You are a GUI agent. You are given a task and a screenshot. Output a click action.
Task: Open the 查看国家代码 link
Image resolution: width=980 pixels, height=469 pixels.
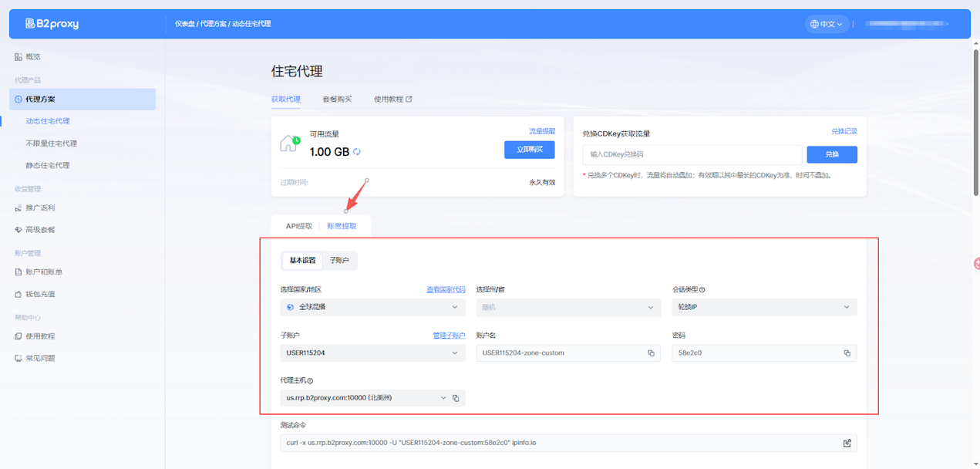coord(446,290)
